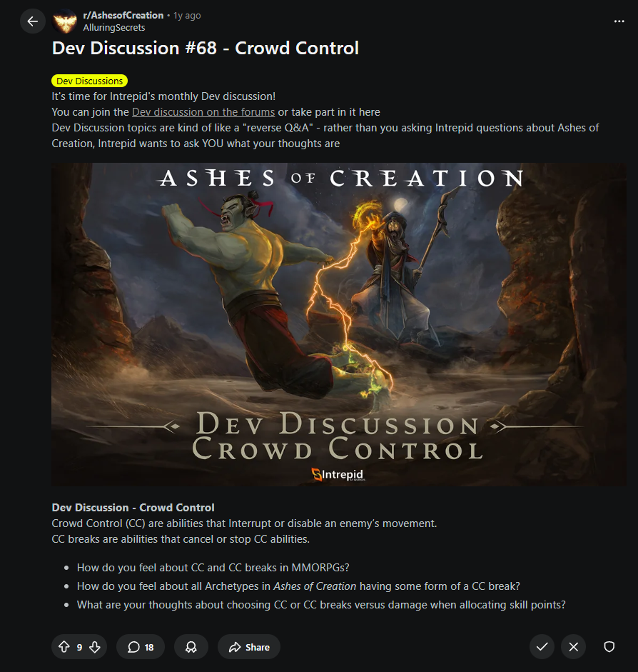The image size is (638, 672).
Task: Upvote the Dev Discussion post
Action: click(64, 647)
